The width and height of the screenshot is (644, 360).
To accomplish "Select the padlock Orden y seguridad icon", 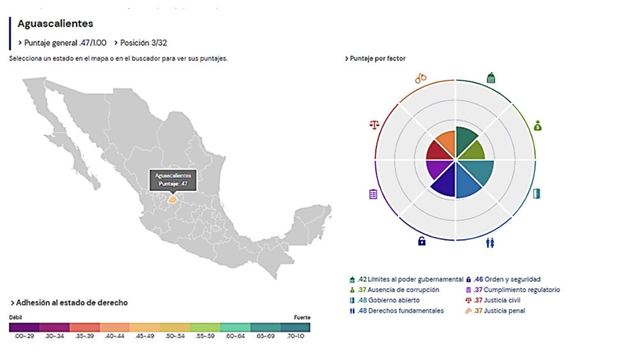I will 421,241.
